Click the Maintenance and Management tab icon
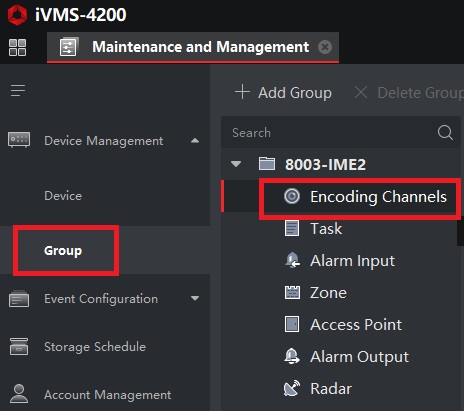The width and height of the screenshot is (464, 411). (68, 47)
